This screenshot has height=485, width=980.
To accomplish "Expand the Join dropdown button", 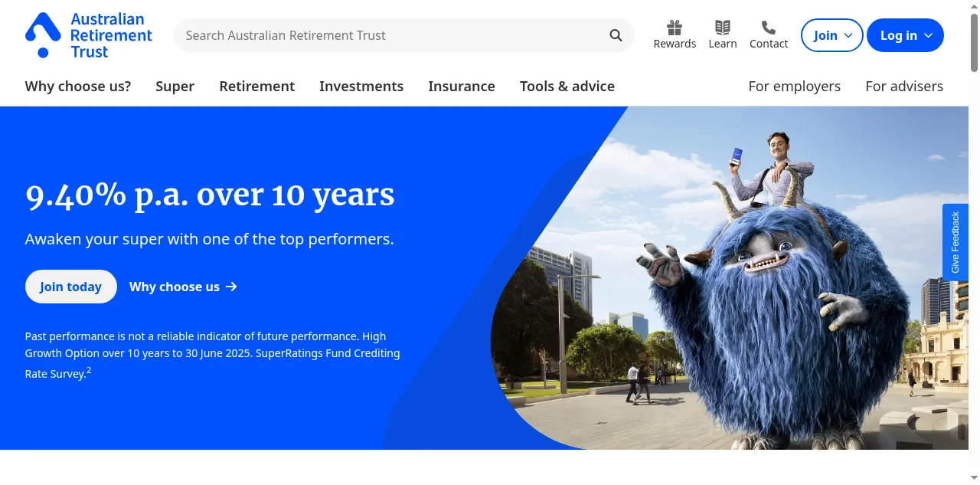I will click(832, 35).
